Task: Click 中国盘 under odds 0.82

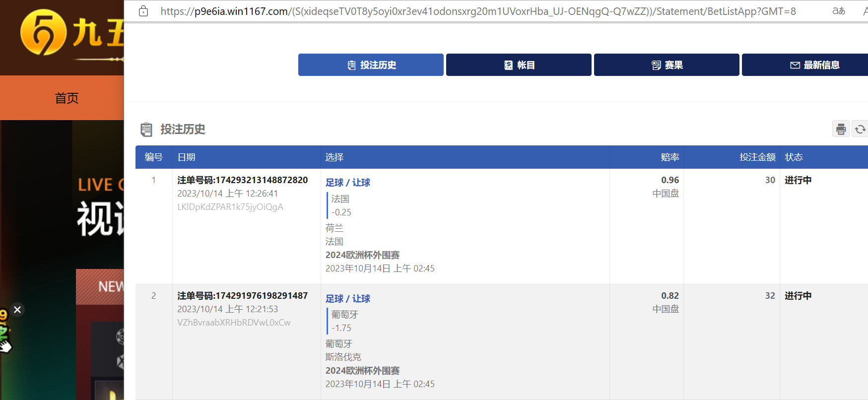Action: coord(666,309)
